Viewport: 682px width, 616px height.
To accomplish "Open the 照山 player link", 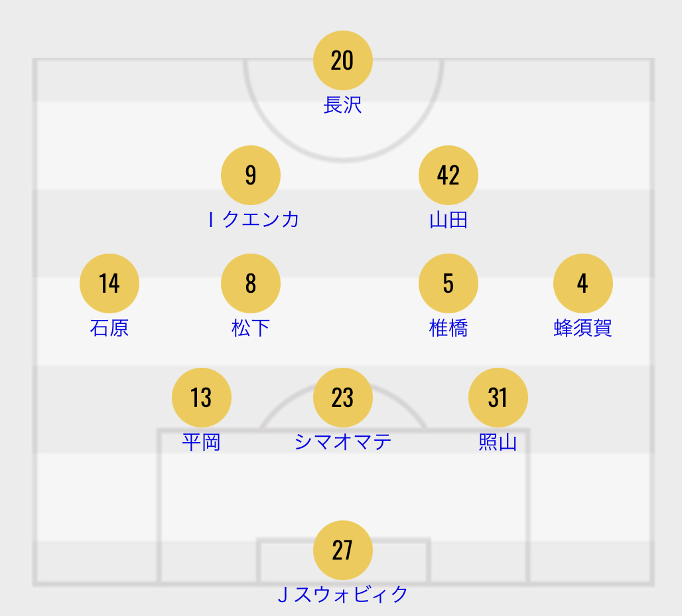I will point(498,442).
